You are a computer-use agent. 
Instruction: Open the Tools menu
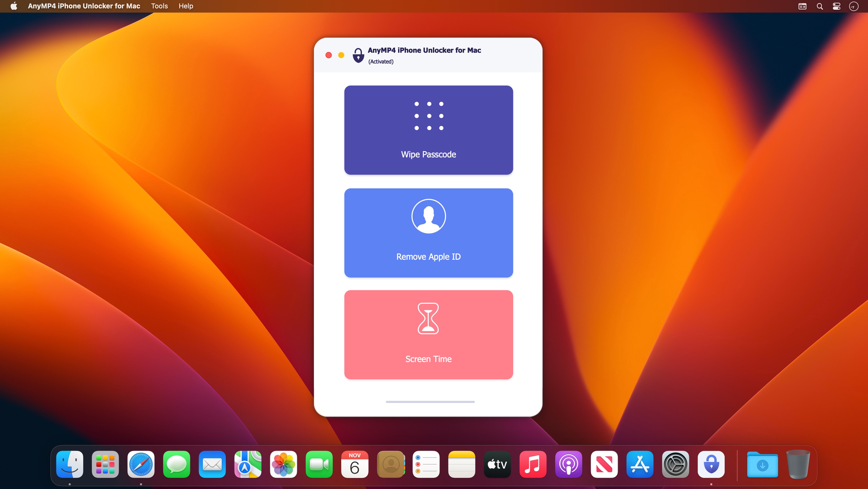(x=159, y=6)
